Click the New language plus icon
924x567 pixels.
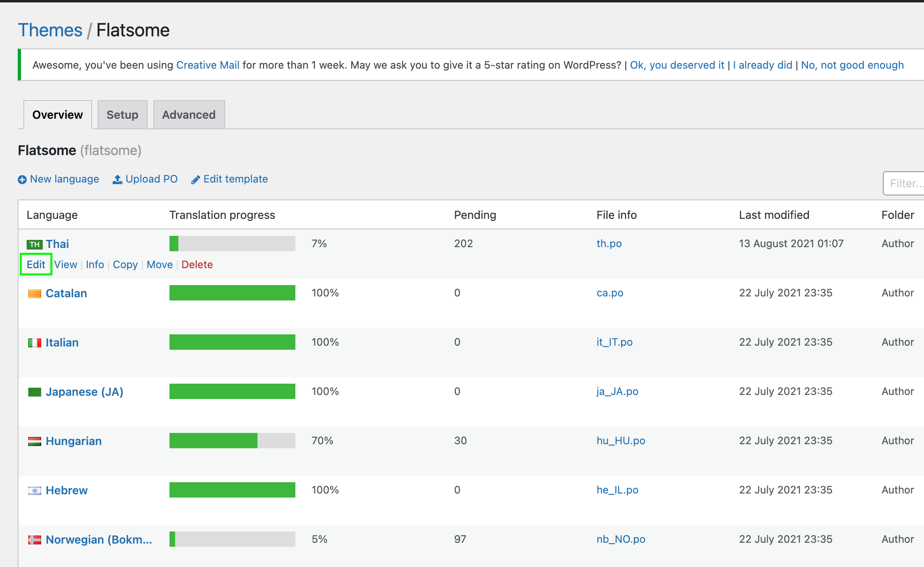22,179
